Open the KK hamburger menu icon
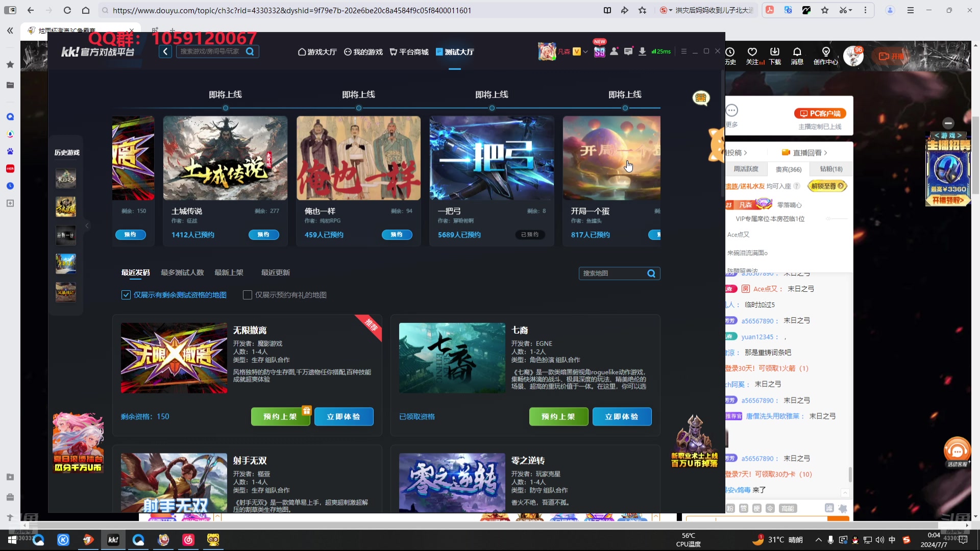 pos(683,52)
